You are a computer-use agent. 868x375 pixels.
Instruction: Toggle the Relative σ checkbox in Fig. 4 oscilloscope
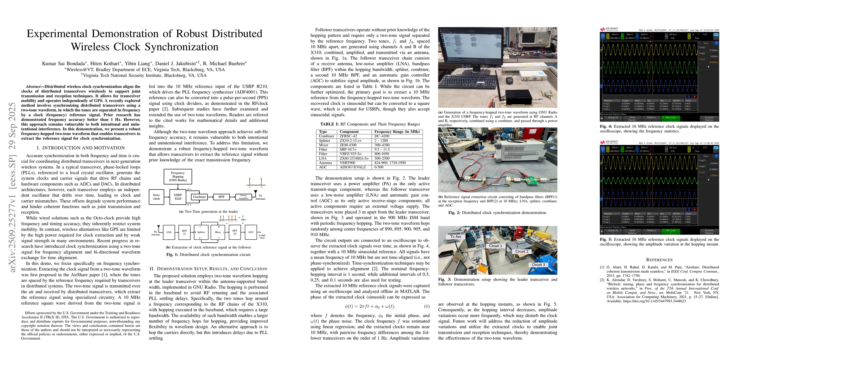click(652, 120)
